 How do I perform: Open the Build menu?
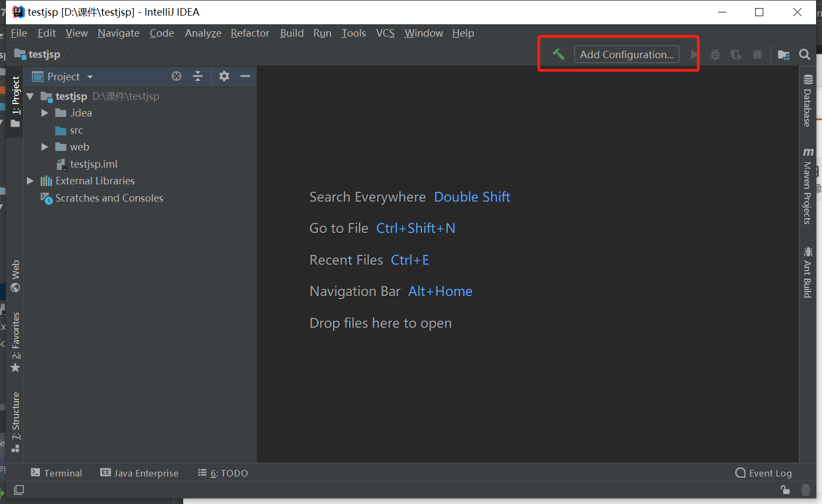point(292,33)
